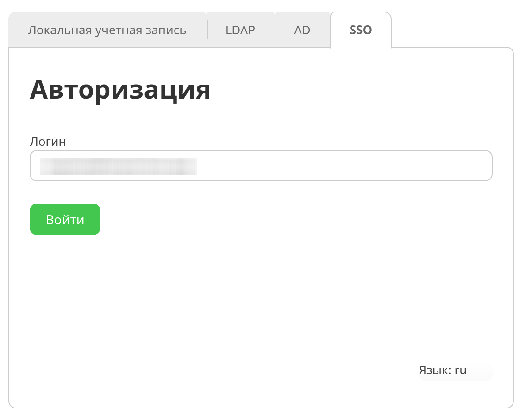
Task: Click the Авторизация heading
Action: click(x=120, y=89)
